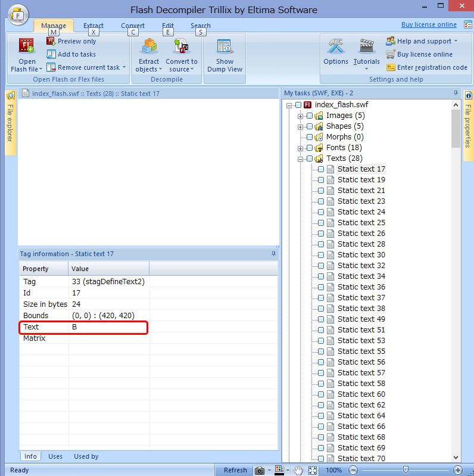Open the background color dropdown arrow
This screenshot has width=474, height=476.
(x=288, y=470)
